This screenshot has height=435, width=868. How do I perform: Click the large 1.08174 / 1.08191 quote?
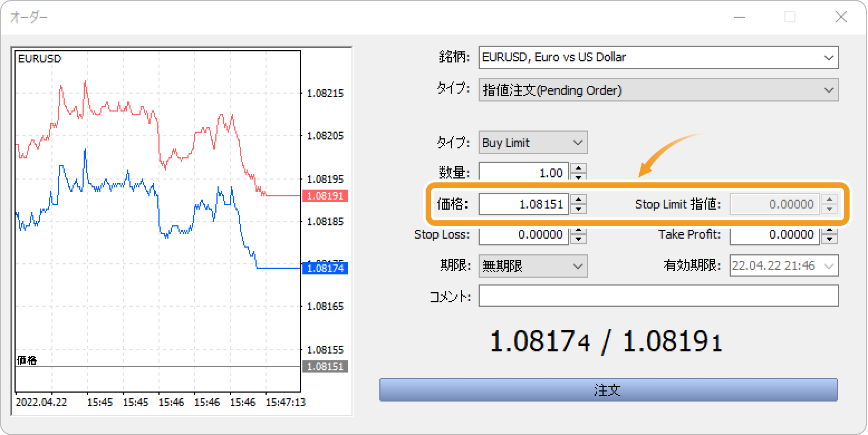606,341
